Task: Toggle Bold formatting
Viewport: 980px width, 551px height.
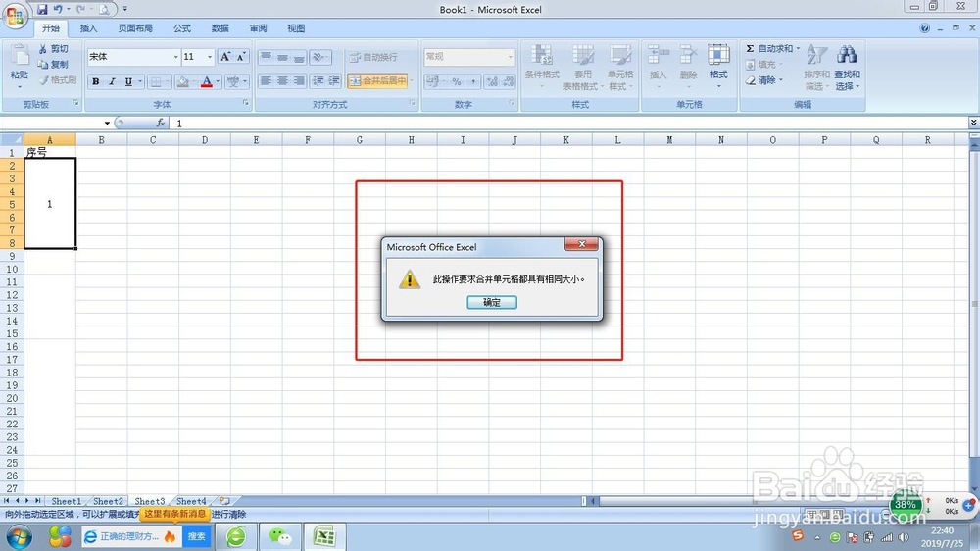Action: click(x=96, y=81)
